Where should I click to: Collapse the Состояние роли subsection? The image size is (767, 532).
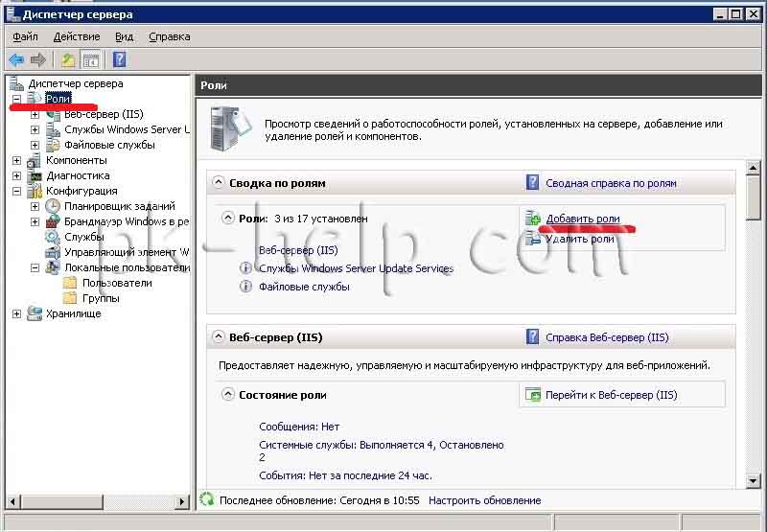pyautogui.click(x=228, y=394)
